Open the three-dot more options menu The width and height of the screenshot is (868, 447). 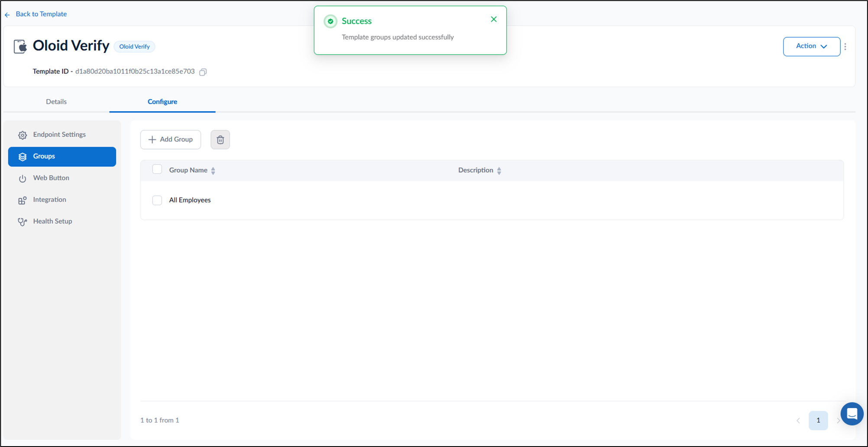[845, 47]
